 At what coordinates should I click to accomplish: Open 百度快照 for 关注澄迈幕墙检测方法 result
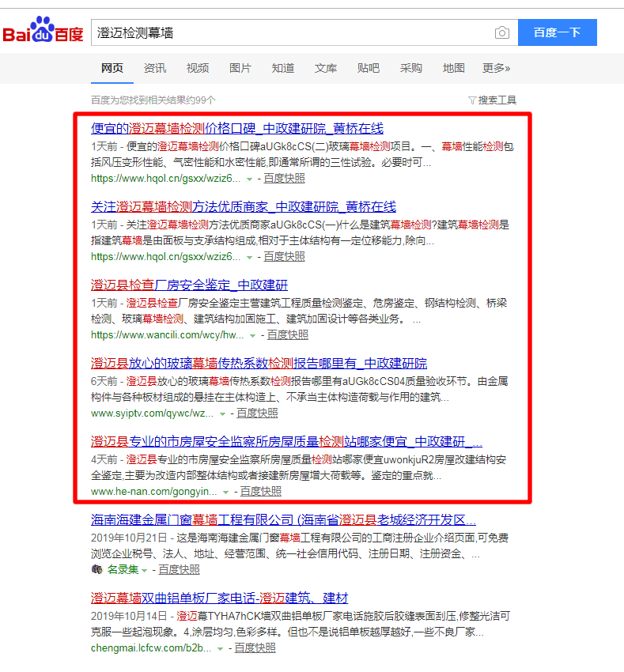click(284, 257)
